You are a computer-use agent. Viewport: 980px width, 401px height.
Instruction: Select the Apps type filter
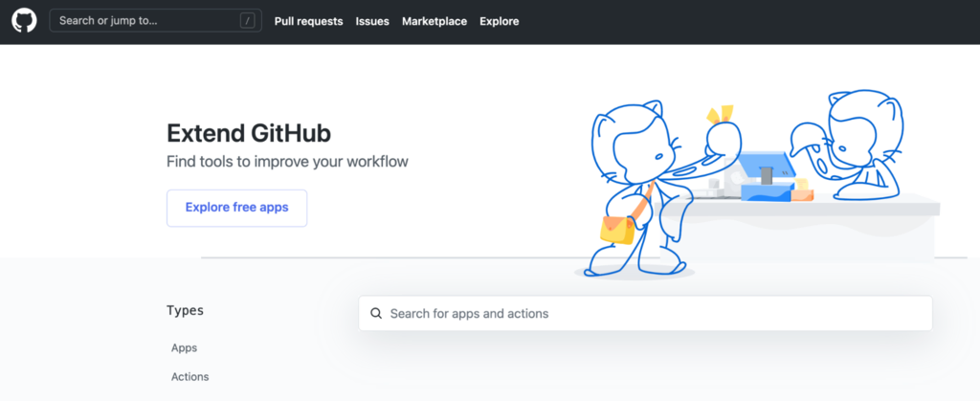(x=184, y=348)
